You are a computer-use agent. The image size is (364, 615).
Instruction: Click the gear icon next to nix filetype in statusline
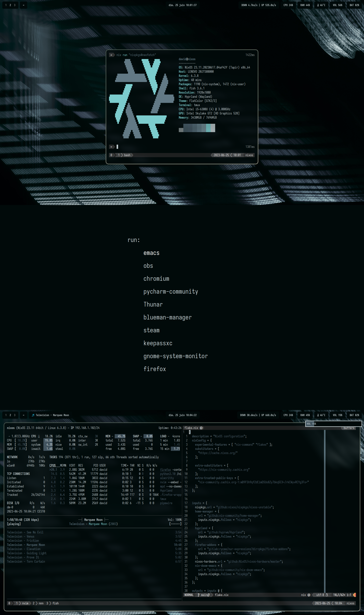(x=309, y=595)
